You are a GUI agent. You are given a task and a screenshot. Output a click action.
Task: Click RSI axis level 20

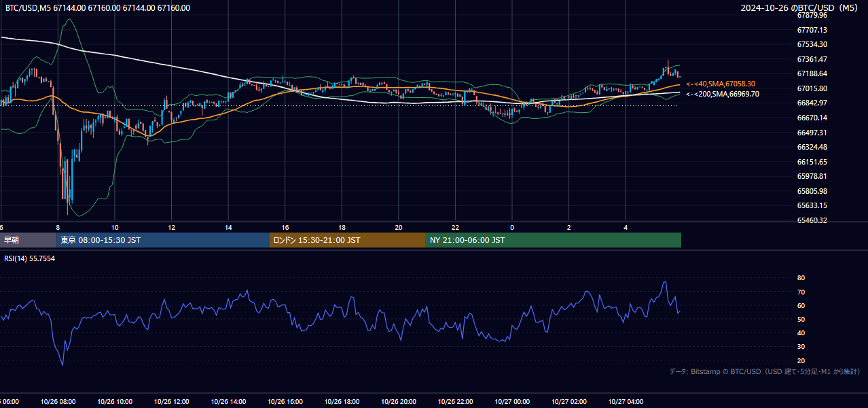coord(801,360)
